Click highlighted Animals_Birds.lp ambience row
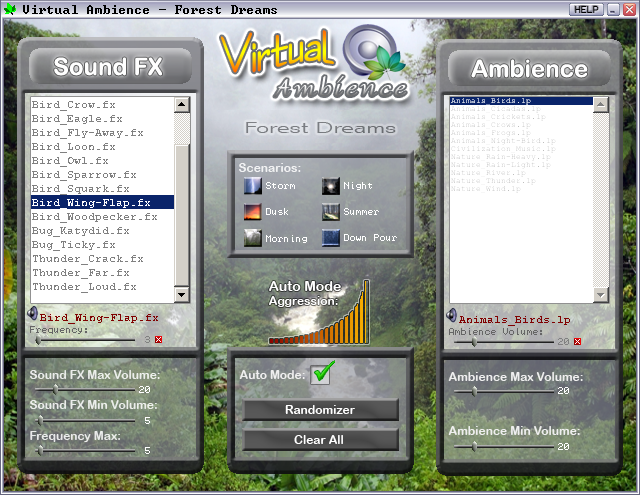This screenshot has width=640, height=495. pos(521,101)
